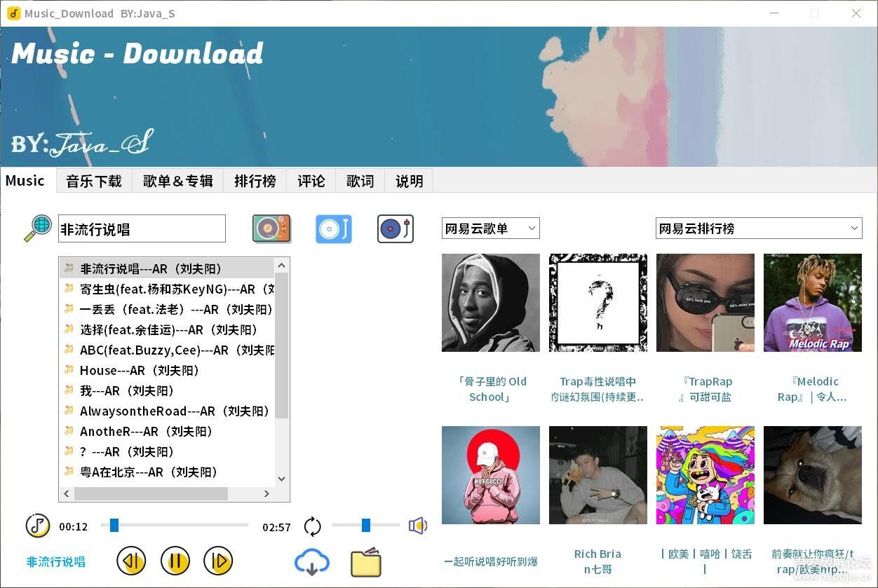Click the dark vinyl record player icon
Screen dimensions: 878x588
click(395, 228)
